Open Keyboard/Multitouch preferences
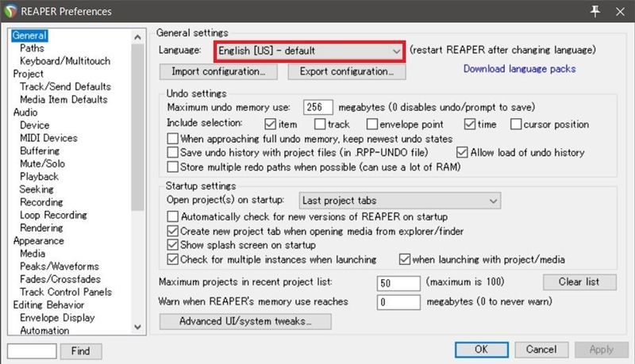This screenshot has height=364, width=635. pos(65,61)
